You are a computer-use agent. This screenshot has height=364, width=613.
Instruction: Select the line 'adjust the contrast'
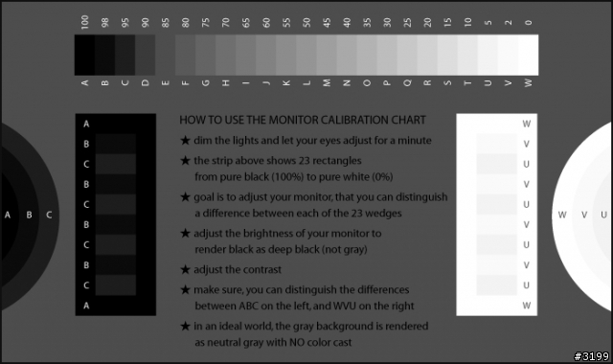click(238, 270)
